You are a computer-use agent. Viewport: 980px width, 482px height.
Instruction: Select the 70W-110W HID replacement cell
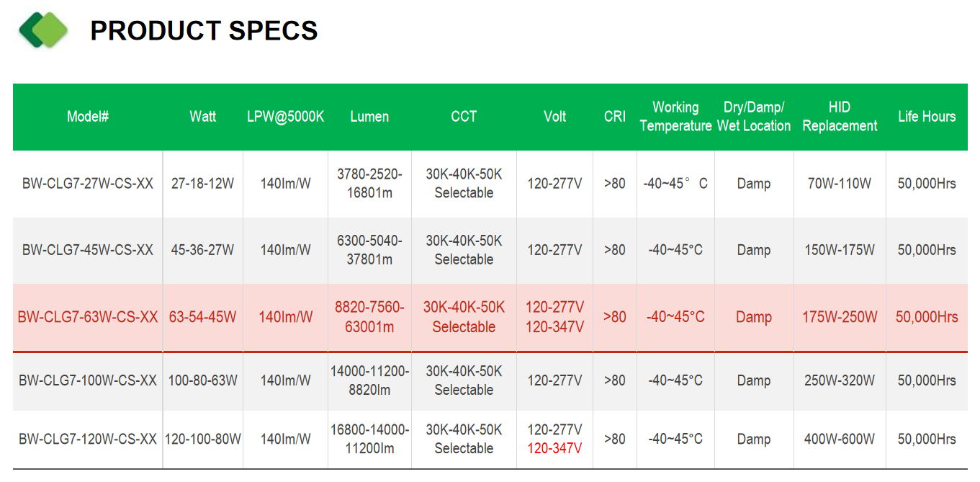[x=840, y=184]
